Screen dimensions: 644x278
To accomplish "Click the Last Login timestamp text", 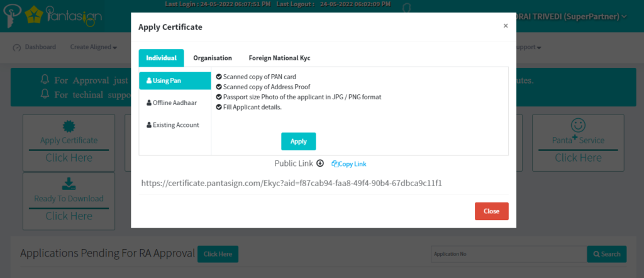I will 218,4.
